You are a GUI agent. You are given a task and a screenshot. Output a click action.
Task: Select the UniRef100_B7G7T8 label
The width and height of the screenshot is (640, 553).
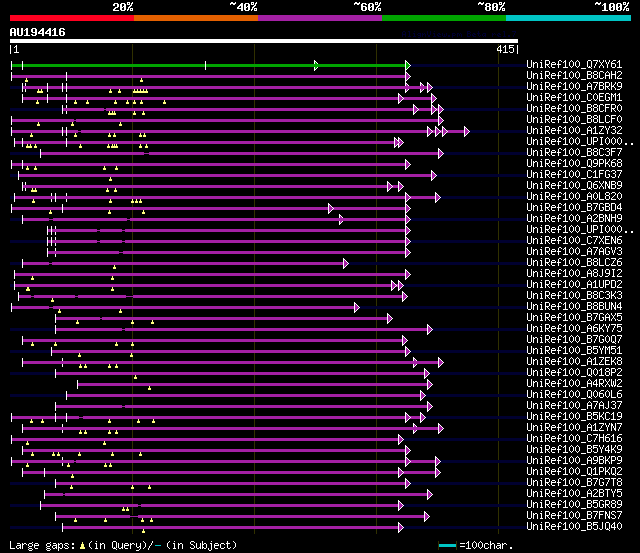click(574, 483)
